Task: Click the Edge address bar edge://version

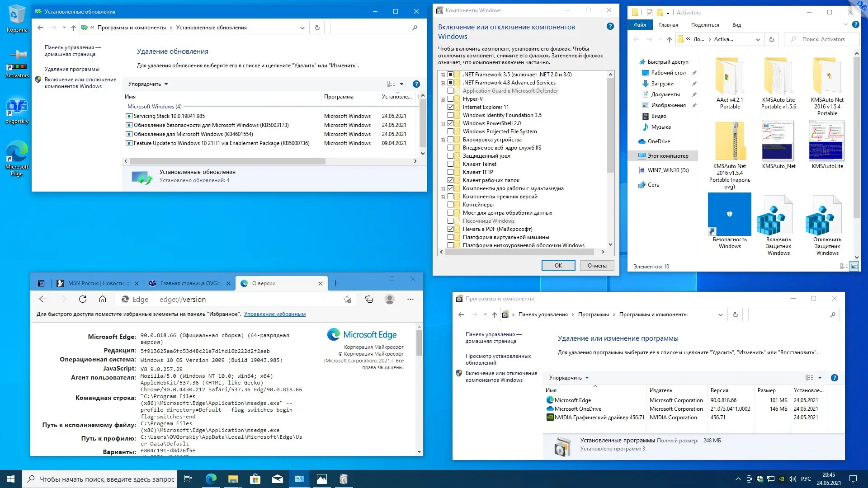Action: [x=183, y=299]
